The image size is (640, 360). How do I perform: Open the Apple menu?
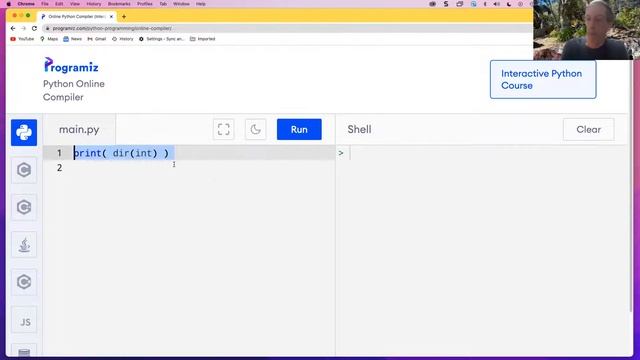9,4
